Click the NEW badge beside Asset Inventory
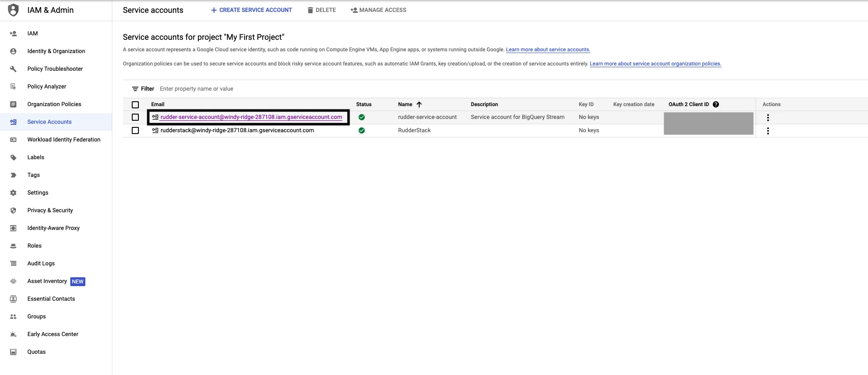 pos(78,282)
